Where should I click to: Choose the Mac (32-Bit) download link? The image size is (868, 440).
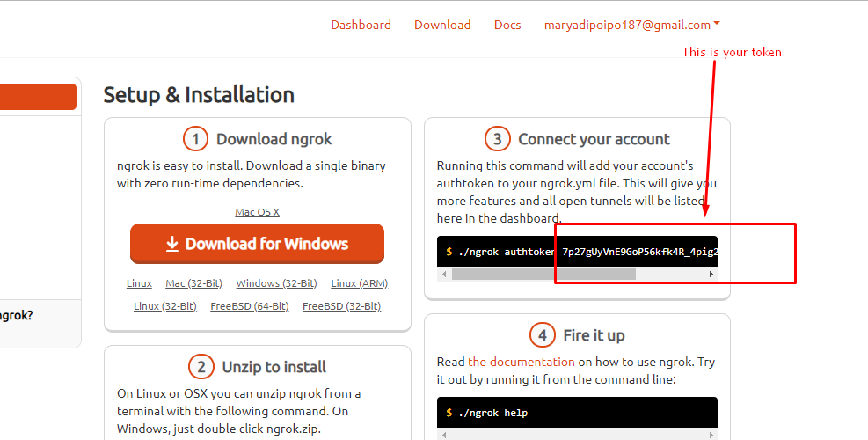pos(193,283)
